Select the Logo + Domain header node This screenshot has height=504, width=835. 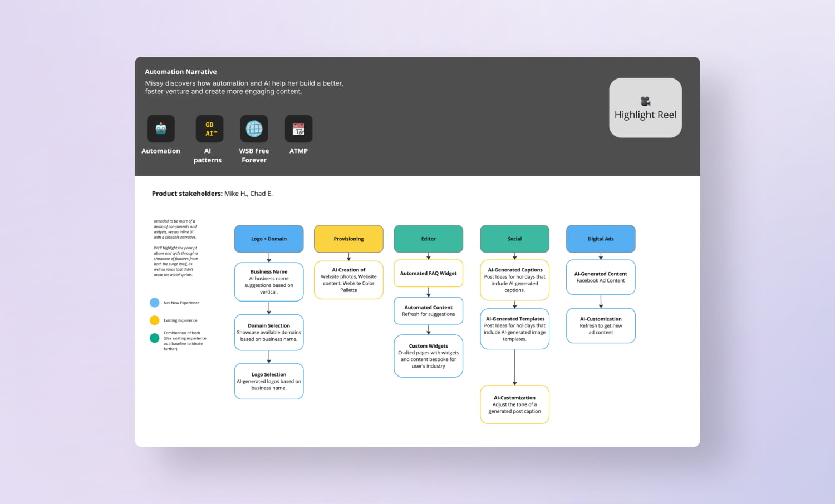click(269, 239)
